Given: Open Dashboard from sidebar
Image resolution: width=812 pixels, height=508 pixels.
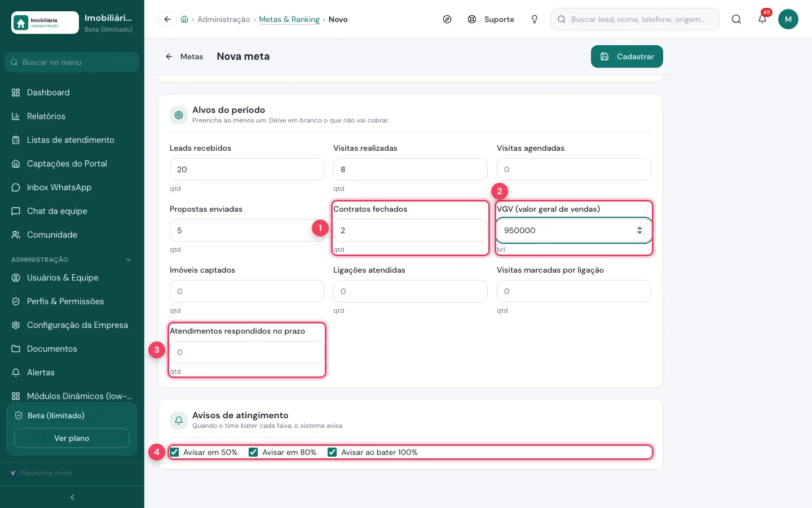Looking at the screenshot, I should coord(72,93).
